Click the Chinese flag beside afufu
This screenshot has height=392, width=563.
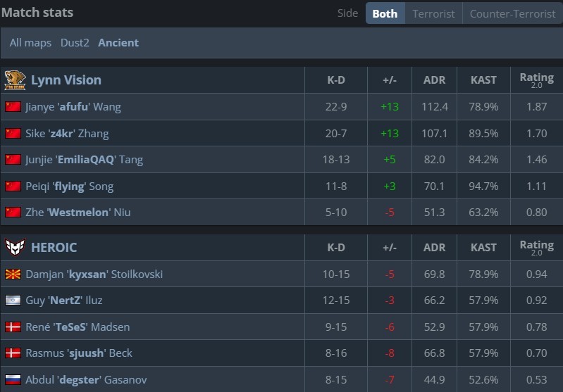13,107
